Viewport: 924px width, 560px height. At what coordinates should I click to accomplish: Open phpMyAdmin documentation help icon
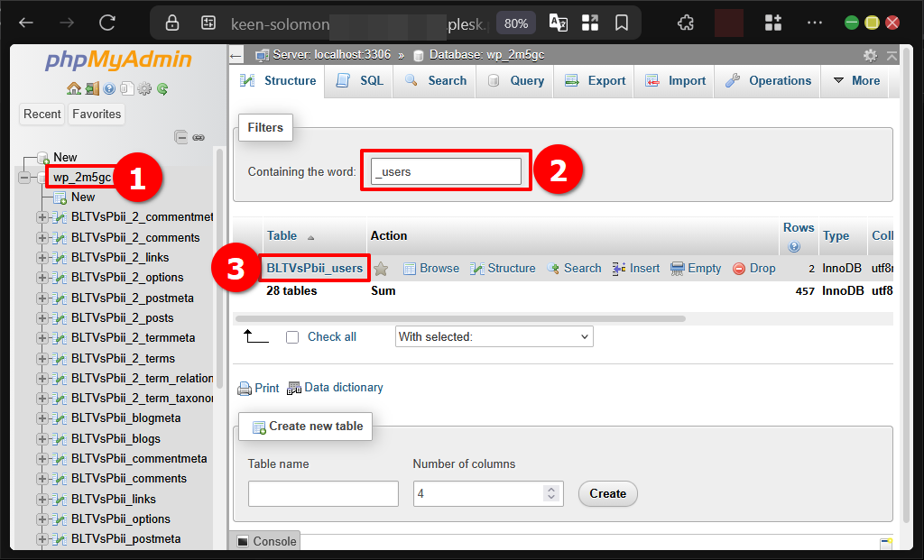109,88
